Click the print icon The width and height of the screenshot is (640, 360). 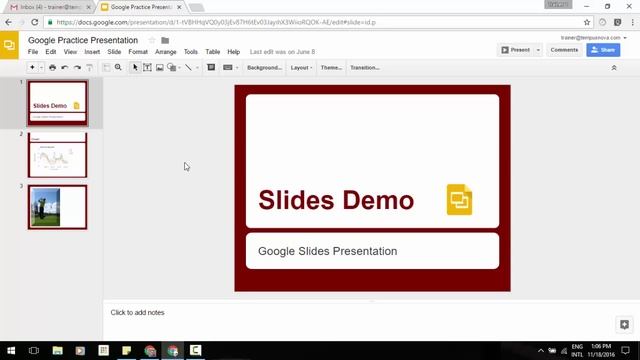[52, 68]
